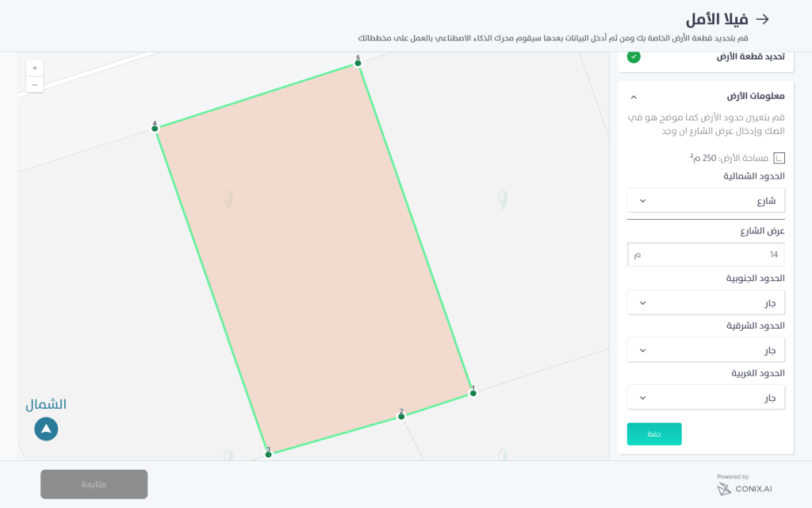Zoom in the map with plus button

pyautogui.click(x=34, y=68)
